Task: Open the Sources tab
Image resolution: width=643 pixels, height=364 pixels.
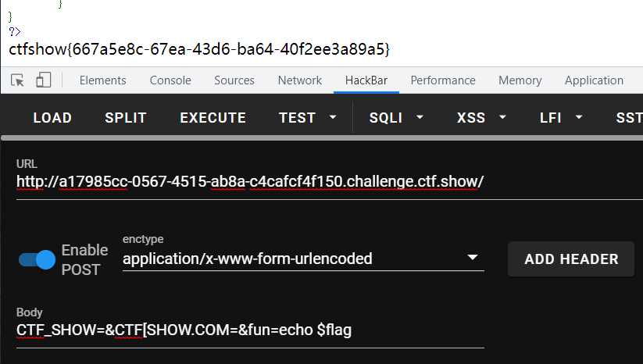Action: [x=234, y=80]
